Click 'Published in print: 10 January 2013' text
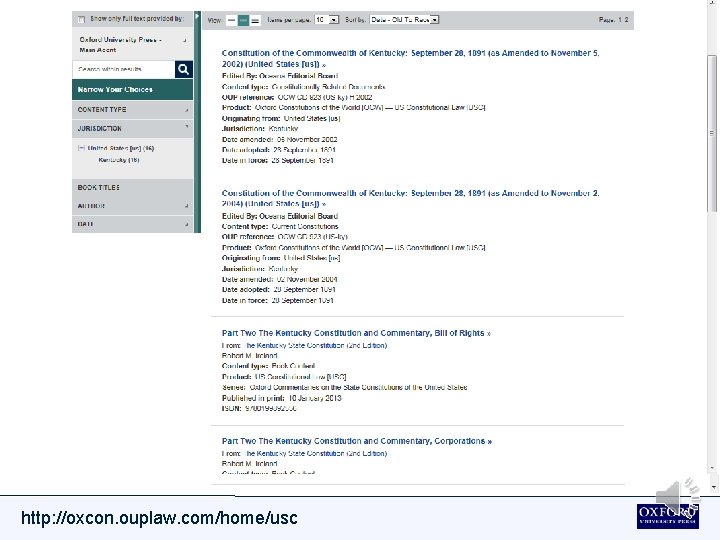720x540 pixels. pos(281,398)
